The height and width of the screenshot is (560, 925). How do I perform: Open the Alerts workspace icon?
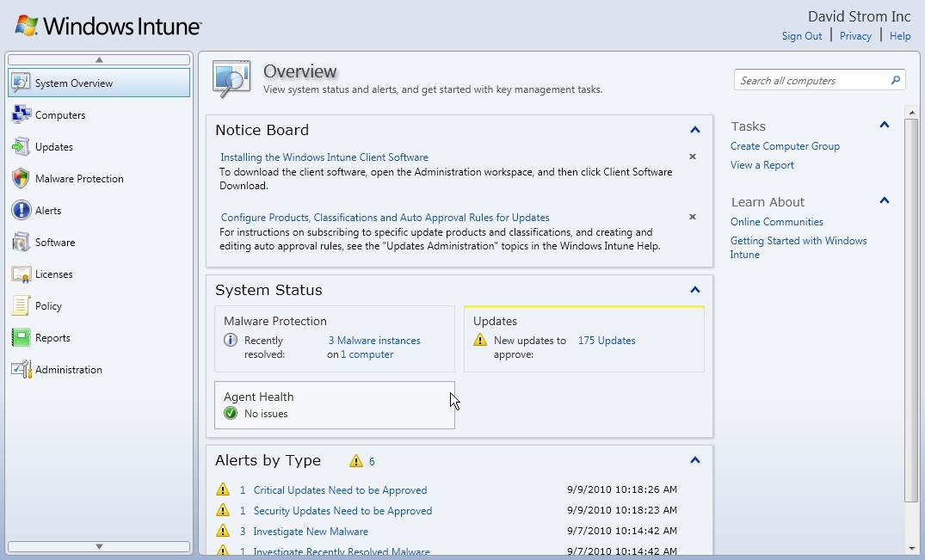pyautogui.click(x=21, y=211)
